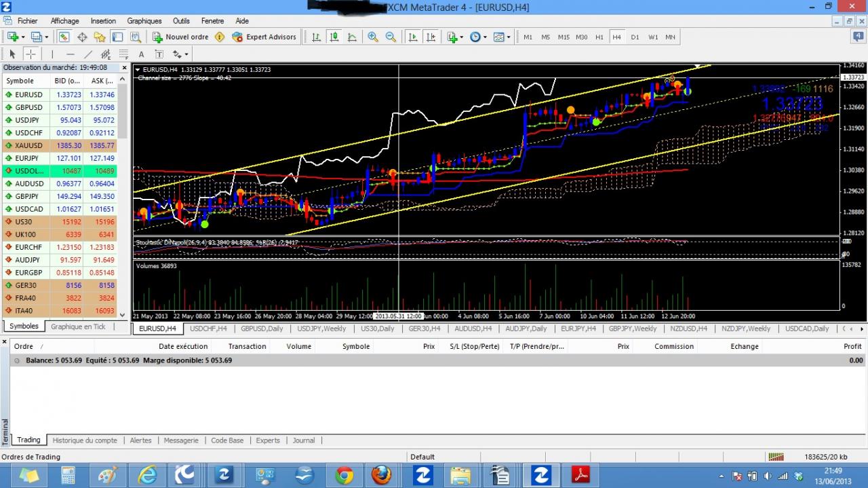Click the connection status bars icon
This screenshot has width=868, height=488.
[x=776, y=457]
